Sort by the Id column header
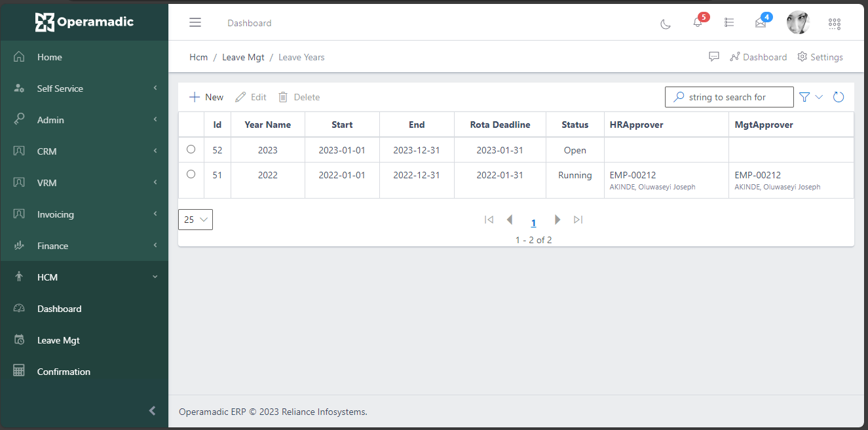Image resolution: width=868 pixels, height=430 pixels. tap(217, 125)
